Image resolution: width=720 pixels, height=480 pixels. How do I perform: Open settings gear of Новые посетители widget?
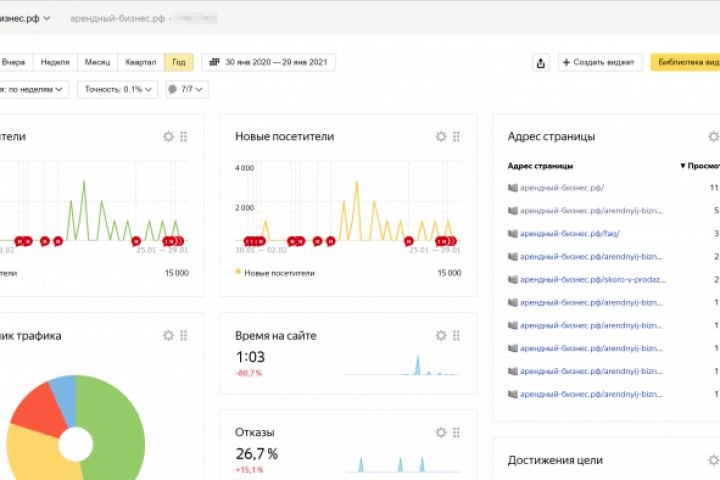[x=441, y=136]
